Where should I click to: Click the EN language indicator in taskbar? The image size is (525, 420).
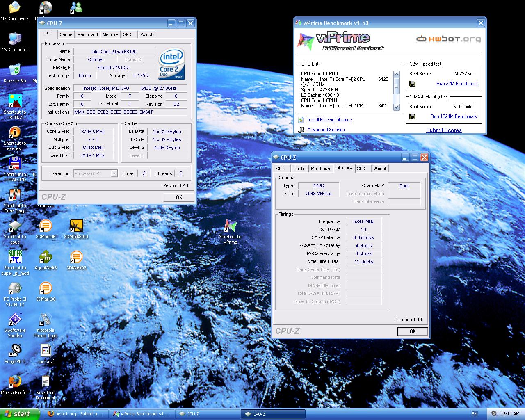click(475, 414)
